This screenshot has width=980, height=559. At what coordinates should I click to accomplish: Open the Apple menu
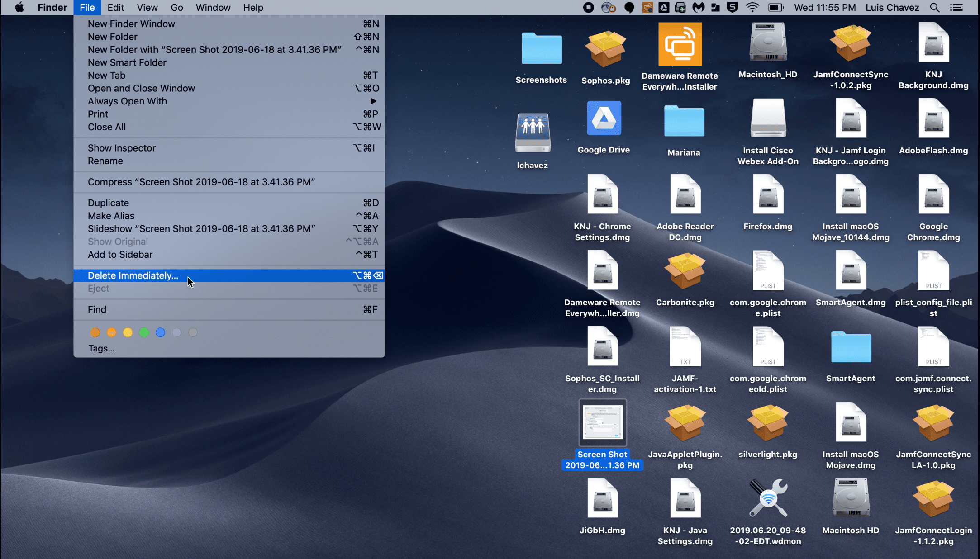tap(19, 8)
